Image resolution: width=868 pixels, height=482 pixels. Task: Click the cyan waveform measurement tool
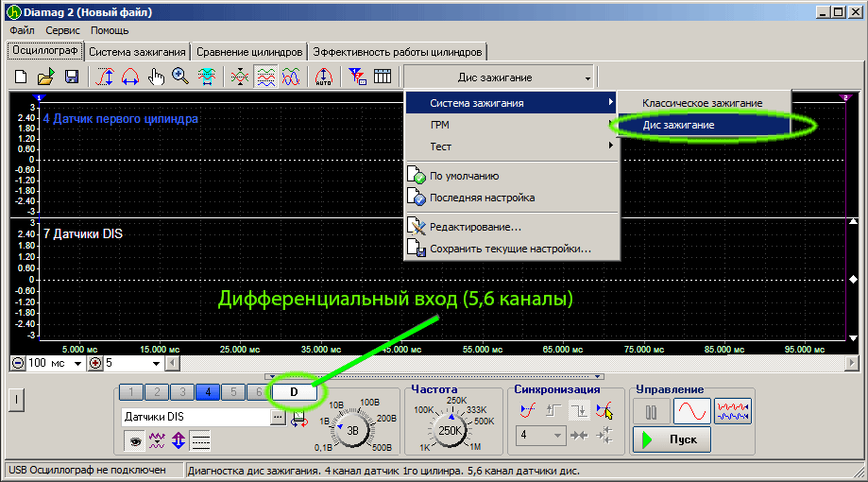[207, 77]
